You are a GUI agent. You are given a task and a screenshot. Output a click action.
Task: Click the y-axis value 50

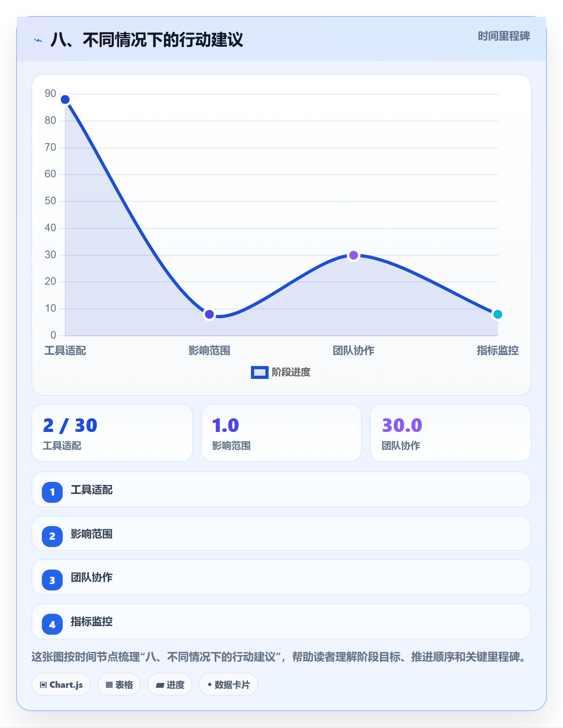coord(50,201)
